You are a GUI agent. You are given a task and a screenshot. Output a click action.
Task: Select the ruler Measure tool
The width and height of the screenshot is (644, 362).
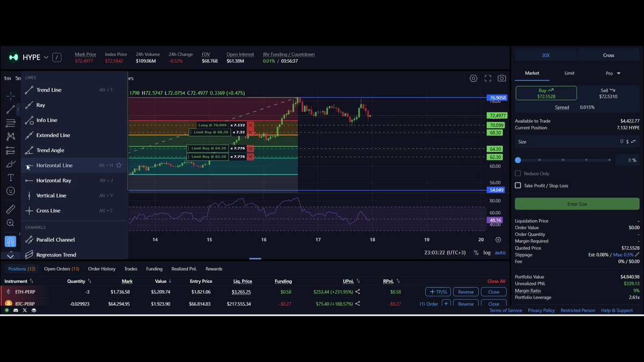tap(11, 209)
